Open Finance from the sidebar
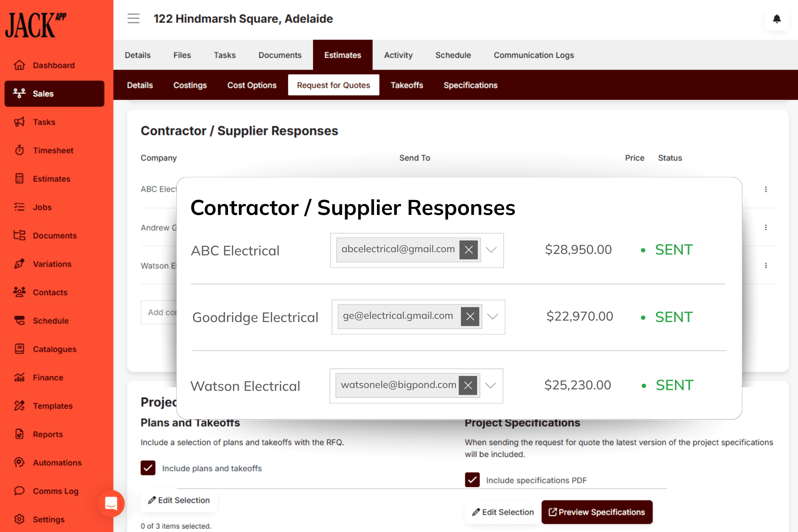Screen dimensions: 798x532 48,377
